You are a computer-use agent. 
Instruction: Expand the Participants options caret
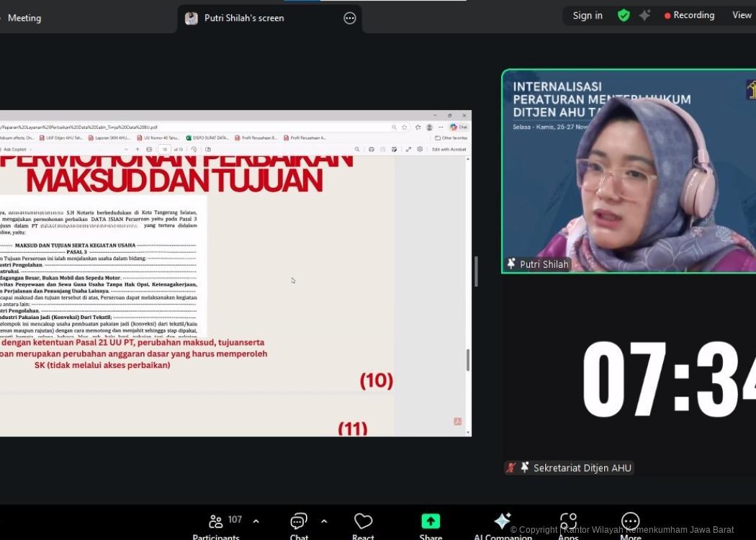(256, 521)
